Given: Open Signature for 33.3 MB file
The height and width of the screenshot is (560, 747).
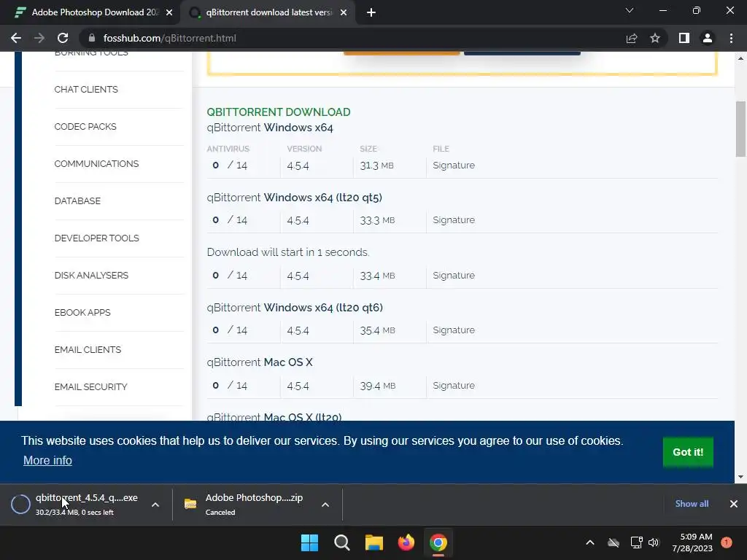Looking at the screenshot, I should pos(454,220).
